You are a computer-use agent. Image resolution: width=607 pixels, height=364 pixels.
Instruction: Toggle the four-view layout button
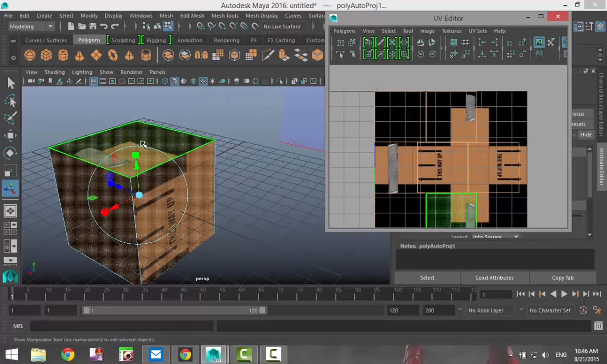(10, 228)
